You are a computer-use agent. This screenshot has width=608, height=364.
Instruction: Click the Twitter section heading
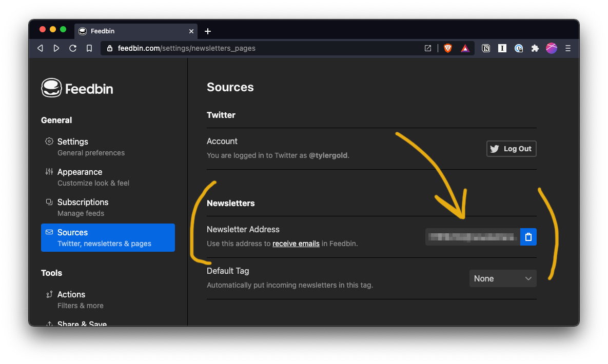pos(221,115)
